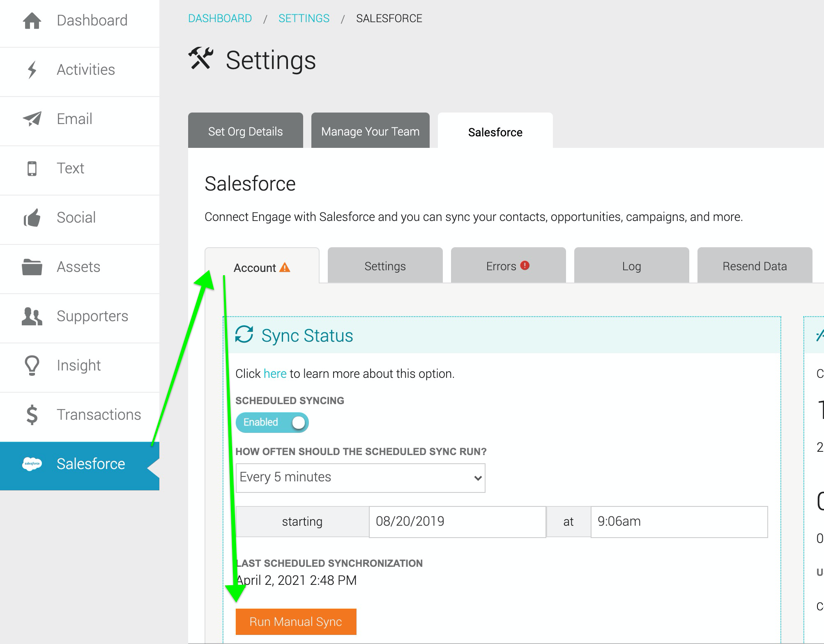Click the Sync Status refresh icon
This screenshot has height=644, width=824.
(244, 334)
